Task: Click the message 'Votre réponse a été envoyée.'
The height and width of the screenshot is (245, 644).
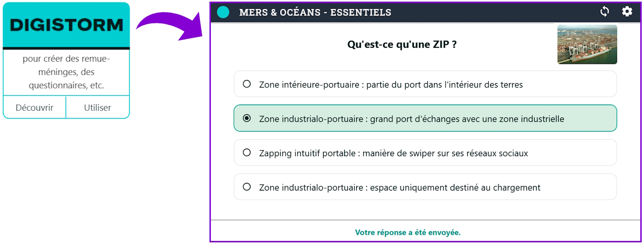Action: 408,232
